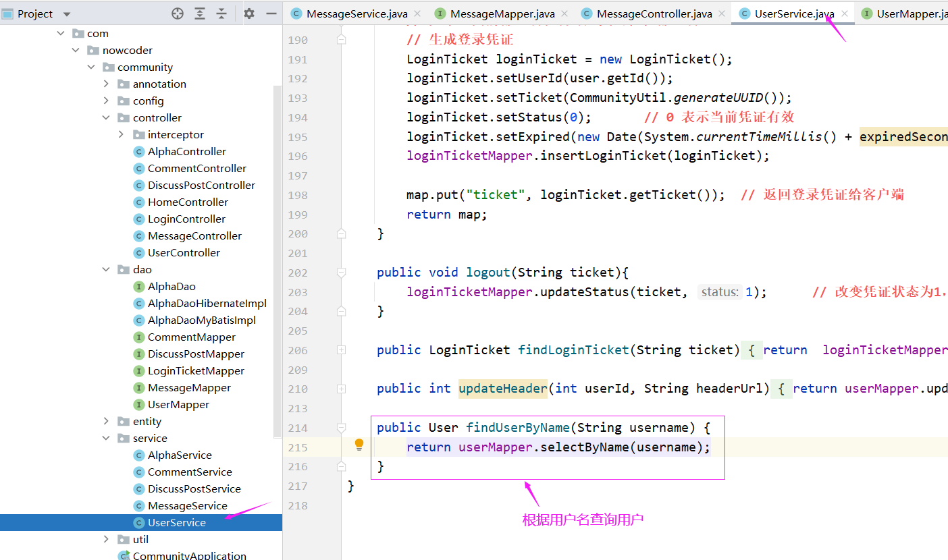Select AlphaDaoMyBatisImpl in tree
Viewport: 948px width, 560px height.
point(202,320)
